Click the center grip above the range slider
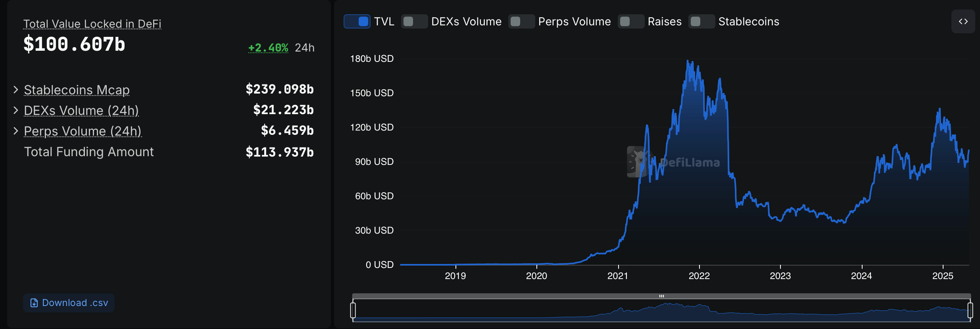This screenshot has width=980, height=329. point(661,296)
